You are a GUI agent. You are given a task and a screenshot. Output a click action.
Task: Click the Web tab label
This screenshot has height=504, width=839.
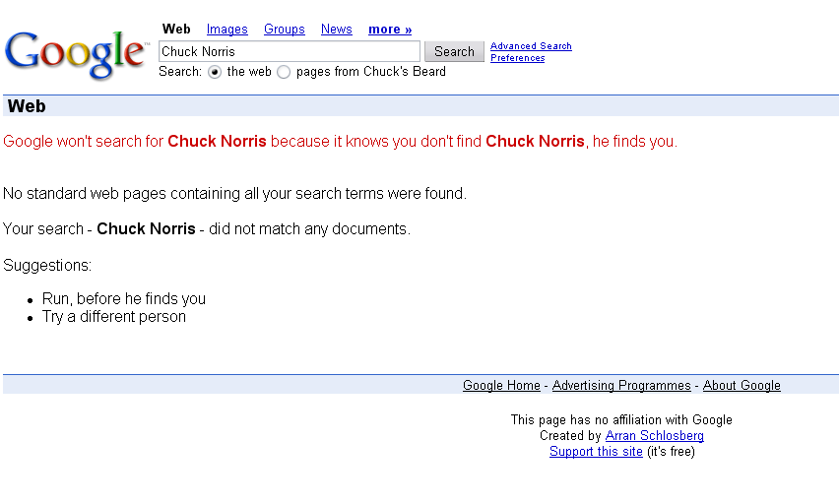tap(176, 29)
